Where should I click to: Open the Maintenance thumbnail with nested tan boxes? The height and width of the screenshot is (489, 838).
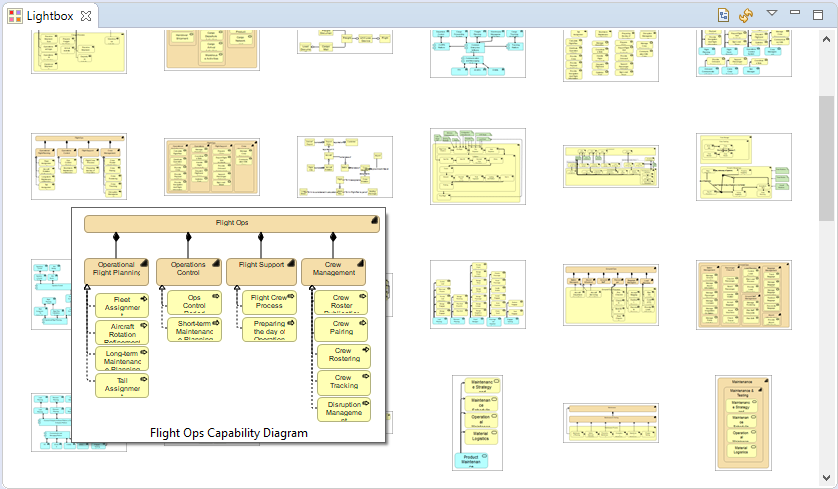(x=743, y=423)
